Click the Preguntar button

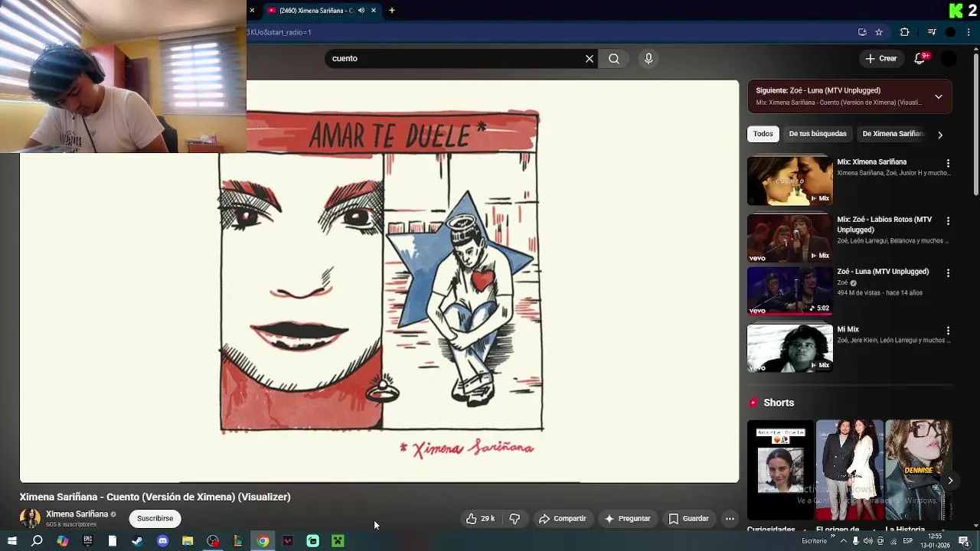coord(627,519)
